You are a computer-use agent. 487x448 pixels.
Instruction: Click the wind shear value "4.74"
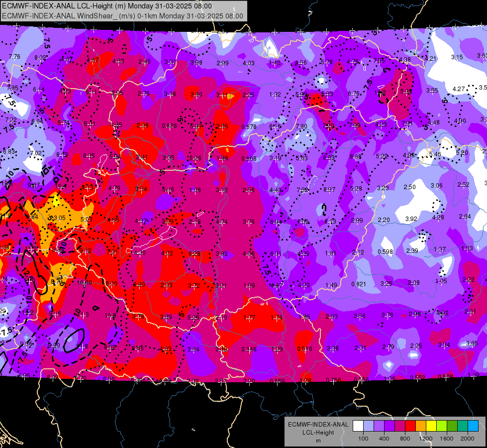click(222, 222)
